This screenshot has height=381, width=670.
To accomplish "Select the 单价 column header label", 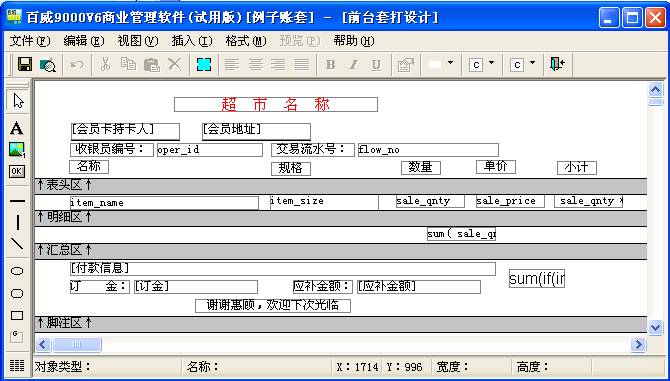I will click(496, 167).
